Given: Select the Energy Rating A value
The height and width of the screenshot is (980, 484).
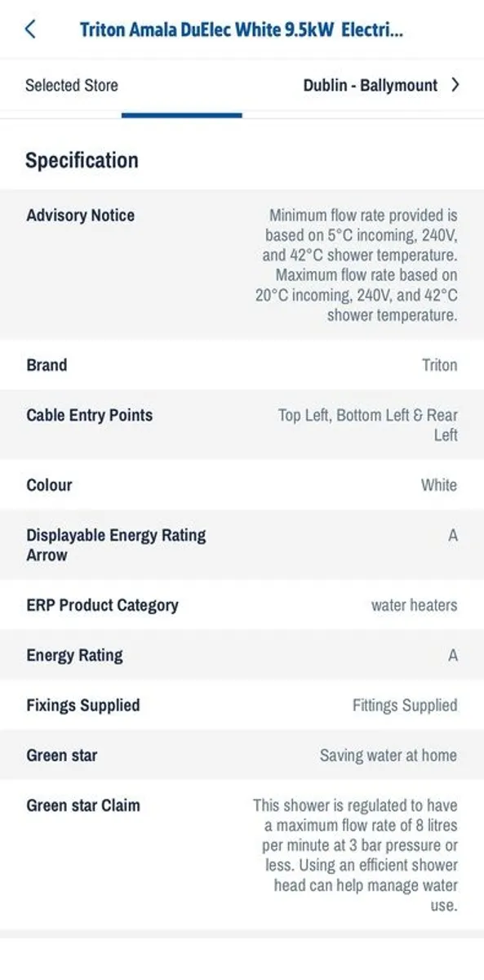Looking at the screenshot, I should point(451,655).
